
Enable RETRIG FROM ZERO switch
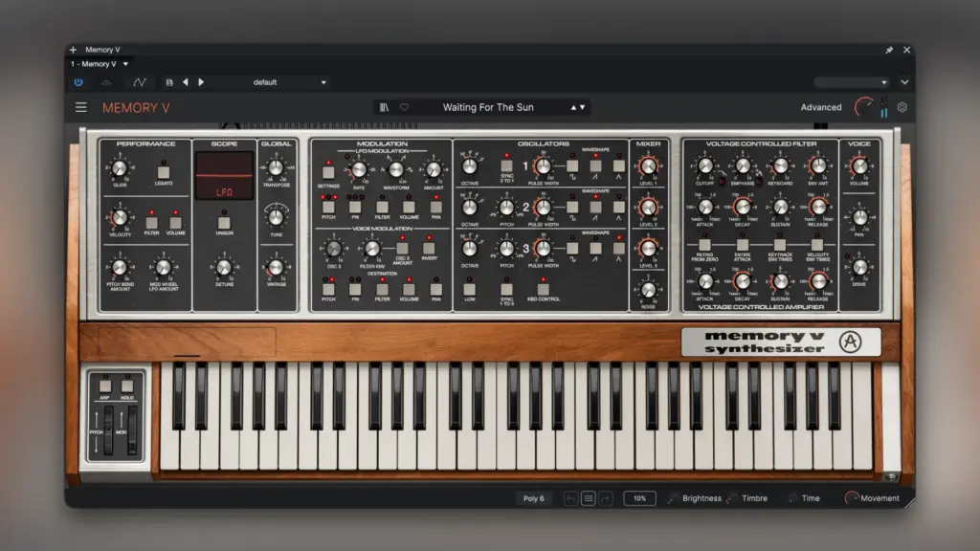click(x=704, y=245)
